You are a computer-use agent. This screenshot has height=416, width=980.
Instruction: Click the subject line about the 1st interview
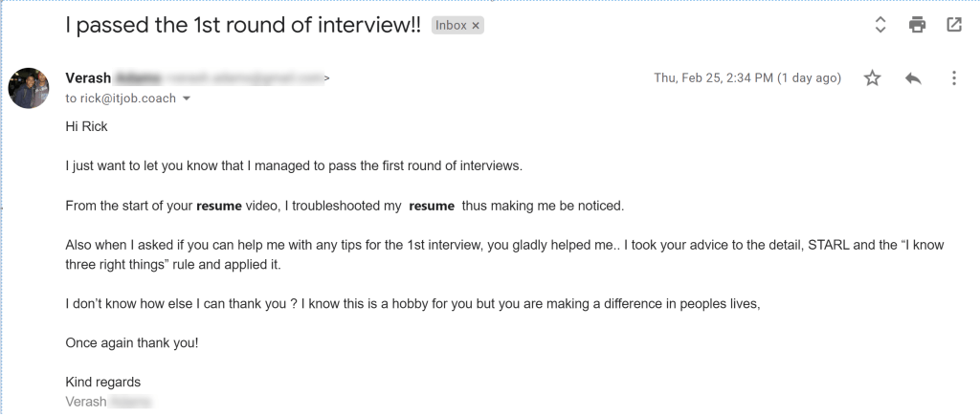point(242,26)
